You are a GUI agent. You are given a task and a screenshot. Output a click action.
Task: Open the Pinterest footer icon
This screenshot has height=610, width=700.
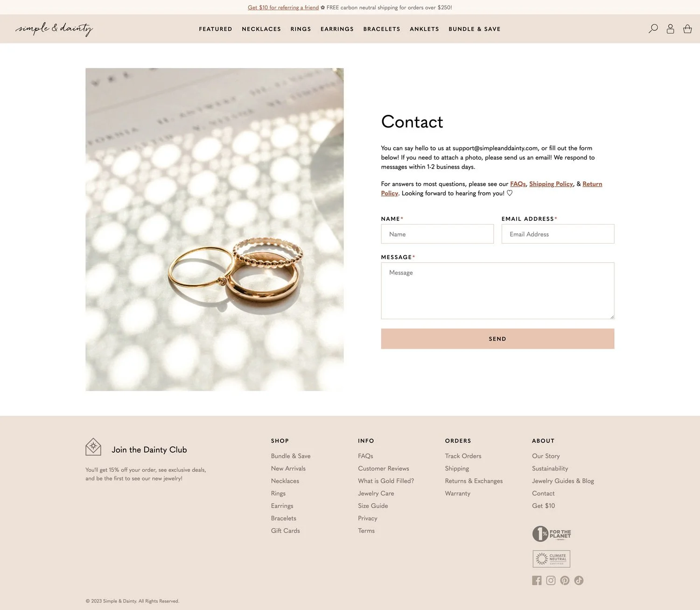(565, 580)
